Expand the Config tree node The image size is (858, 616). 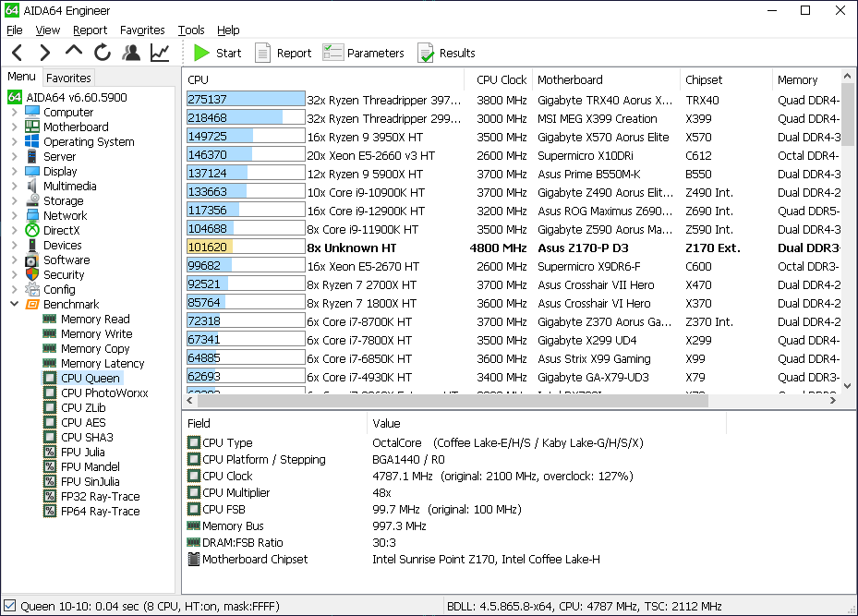pyautogui.click(x=14, y=289)
